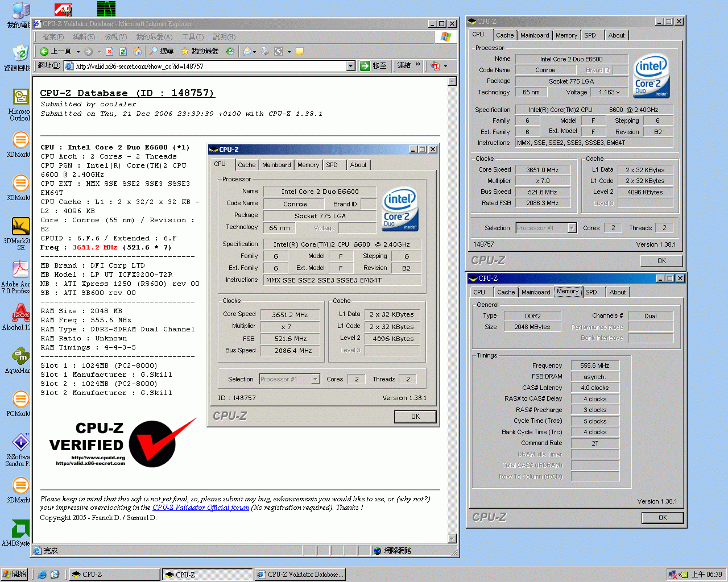Open the 編輯(E) Edit menu
This screenshot has width=728, height=582.
coord(84,37)
